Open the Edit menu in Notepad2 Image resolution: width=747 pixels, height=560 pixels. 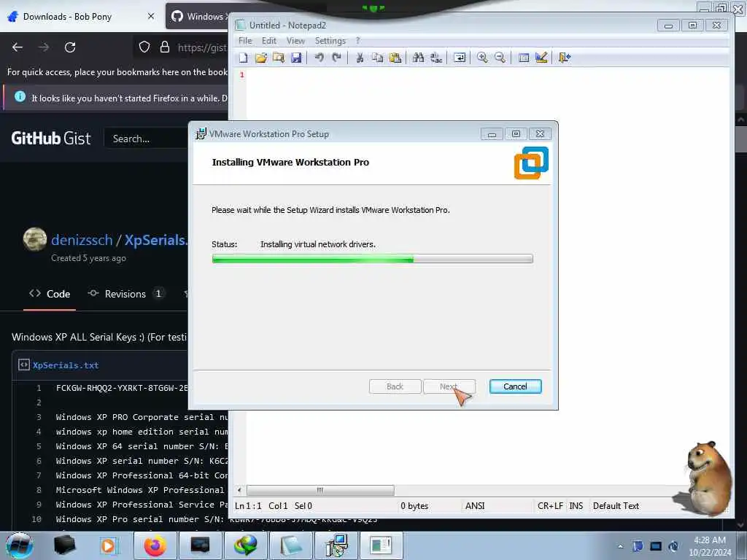point(268,41)
